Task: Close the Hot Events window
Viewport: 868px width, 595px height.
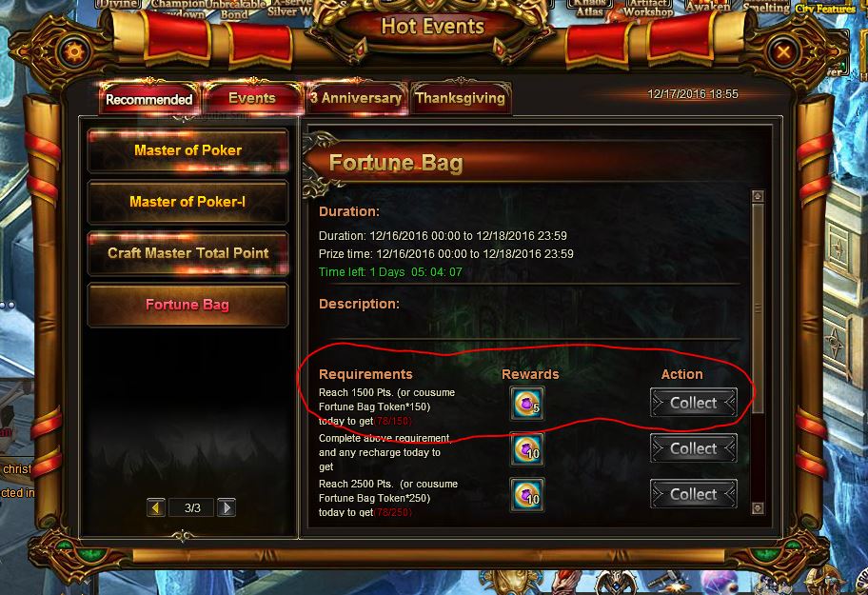Action: [x=782, y=52]
